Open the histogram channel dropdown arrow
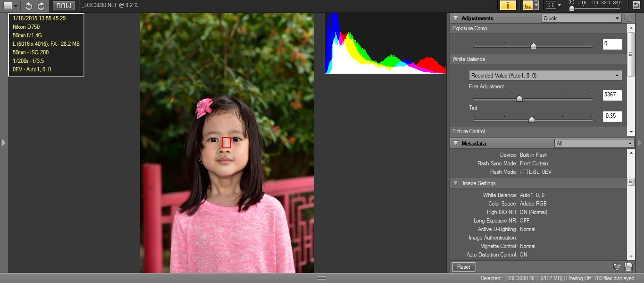Viewport: 644px width, 283px height. pos(536,5)
